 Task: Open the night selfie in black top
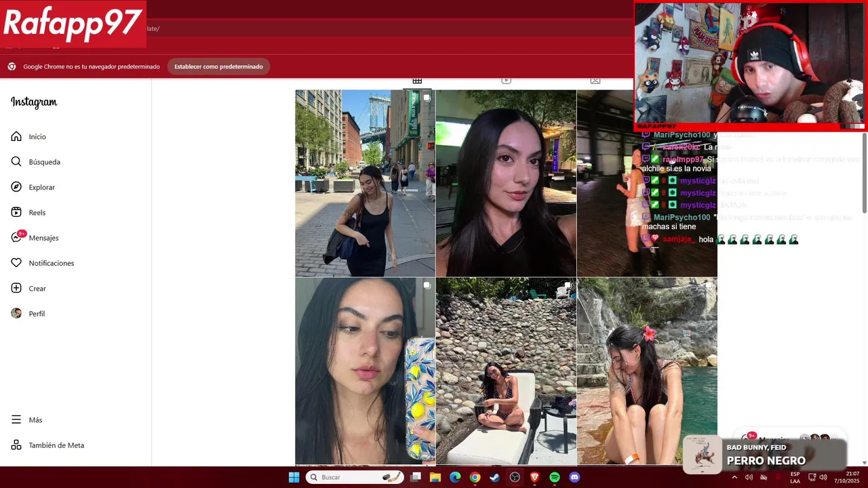506,183
